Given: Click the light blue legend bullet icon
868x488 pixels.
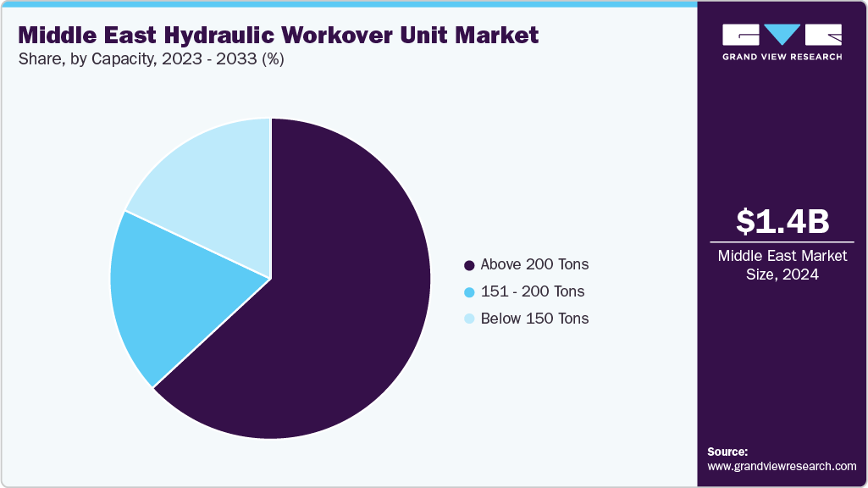Looking at the screenshot, I should click(468, 319).
